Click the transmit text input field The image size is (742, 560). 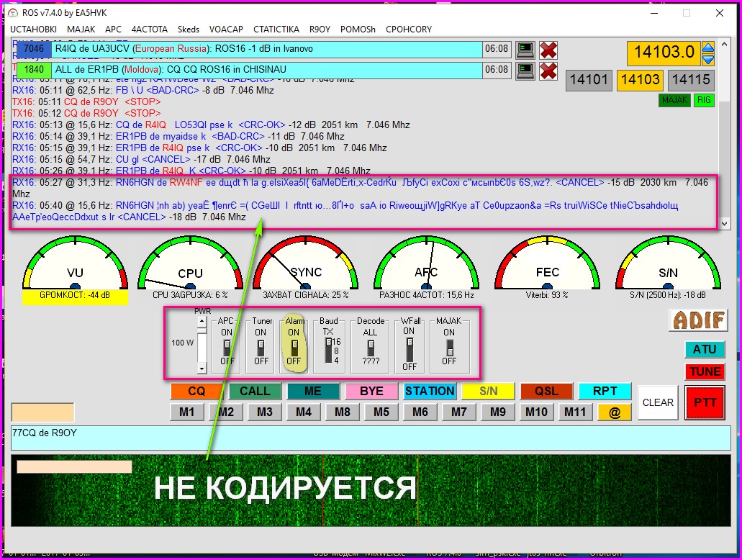click(x=371, y=438)
